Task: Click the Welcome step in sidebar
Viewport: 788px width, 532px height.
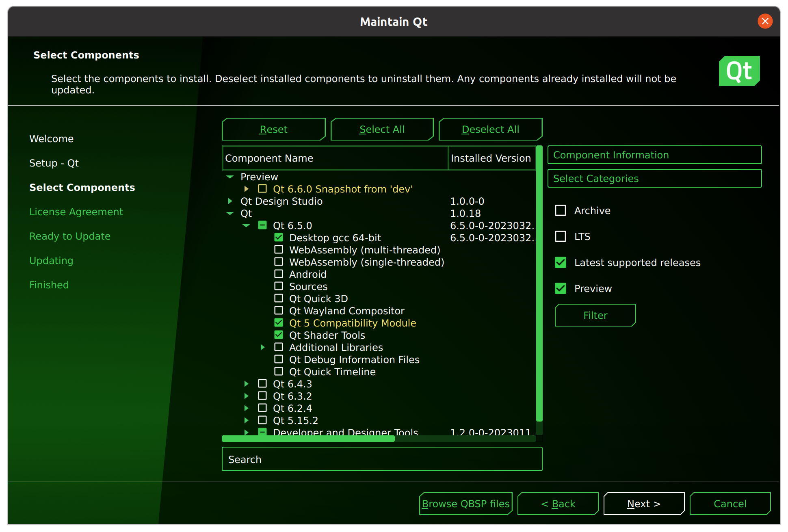Action: pos(52,138)
